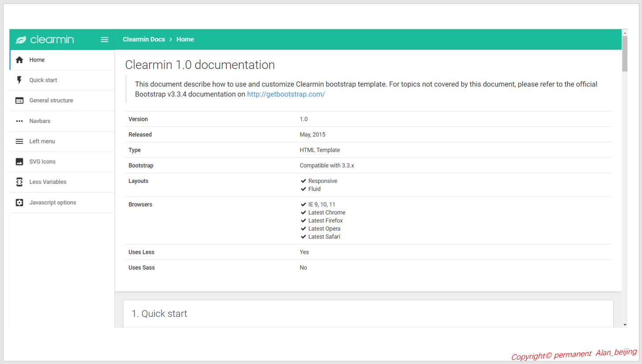Click the SVG Icons picture icon
Image resolution: width=642 pixels, height=364 pixels.
click(x=19, y=162)
